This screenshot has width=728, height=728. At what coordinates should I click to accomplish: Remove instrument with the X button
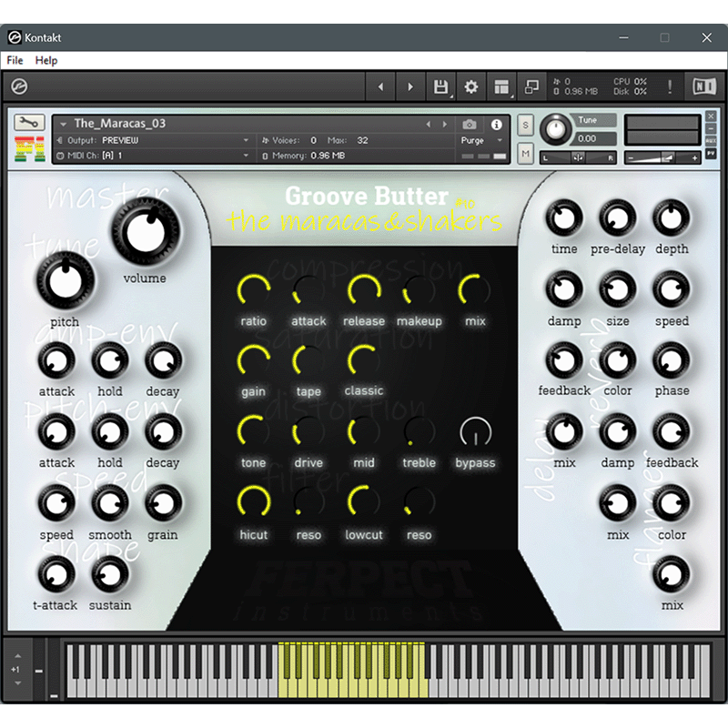tap(711, 116)
